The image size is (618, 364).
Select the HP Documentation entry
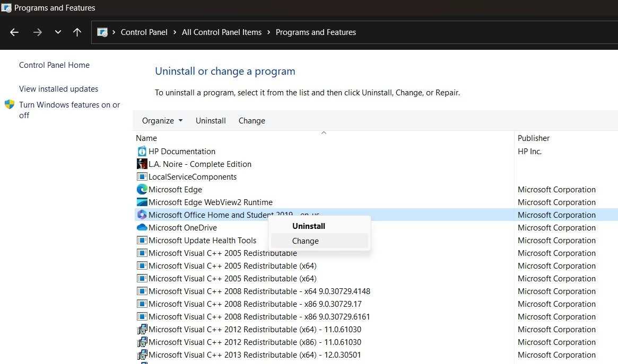(x=182, y=152)
